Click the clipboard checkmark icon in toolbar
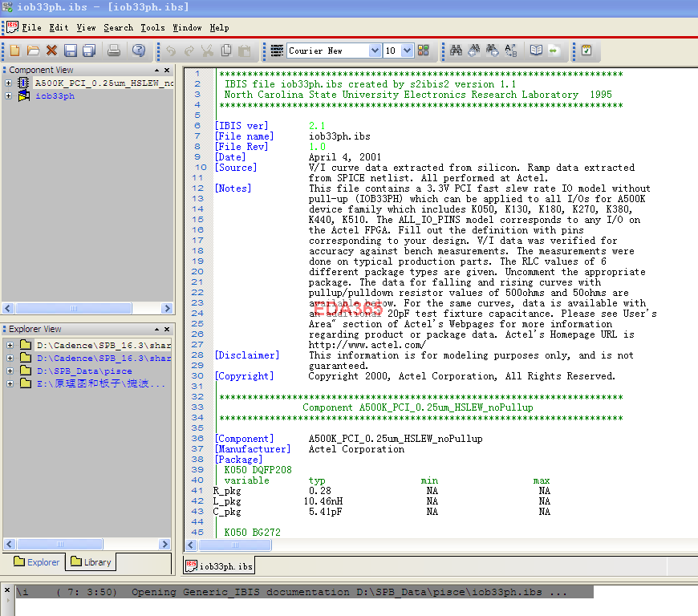This screenshot has width=698, height=616. (586, 51)
